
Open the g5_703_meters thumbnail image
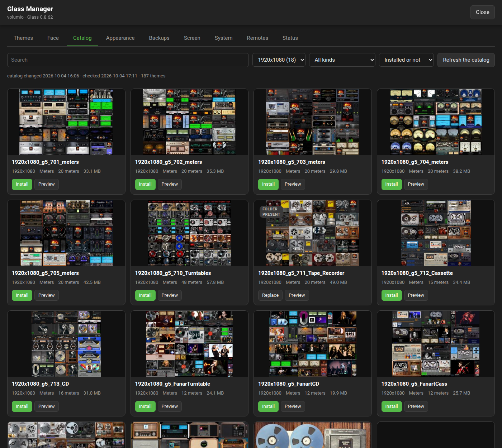(x=313, y=122)
